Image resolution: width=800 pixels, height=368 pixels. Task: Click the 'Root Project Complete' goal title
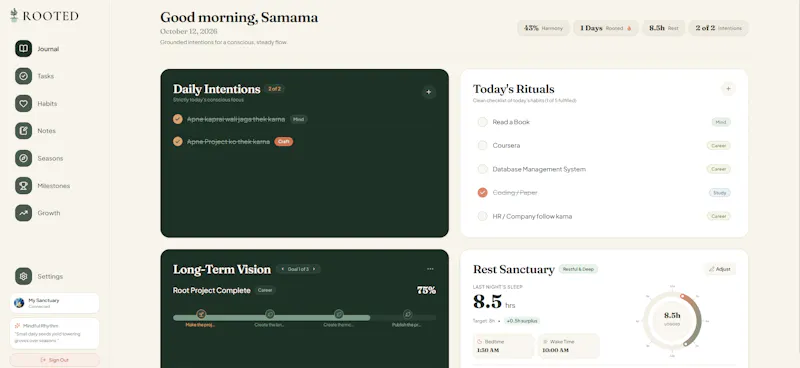(x=212, y=290)
